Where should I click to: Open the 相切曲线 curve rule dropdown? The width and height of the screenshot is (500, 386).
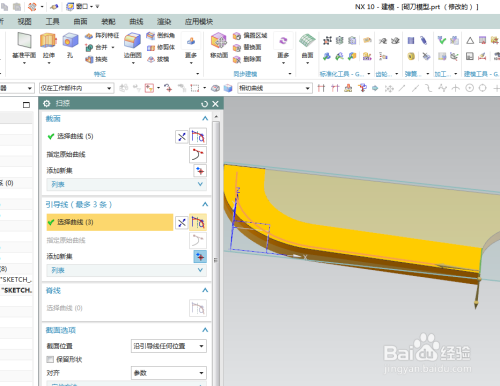click(275, 88)
